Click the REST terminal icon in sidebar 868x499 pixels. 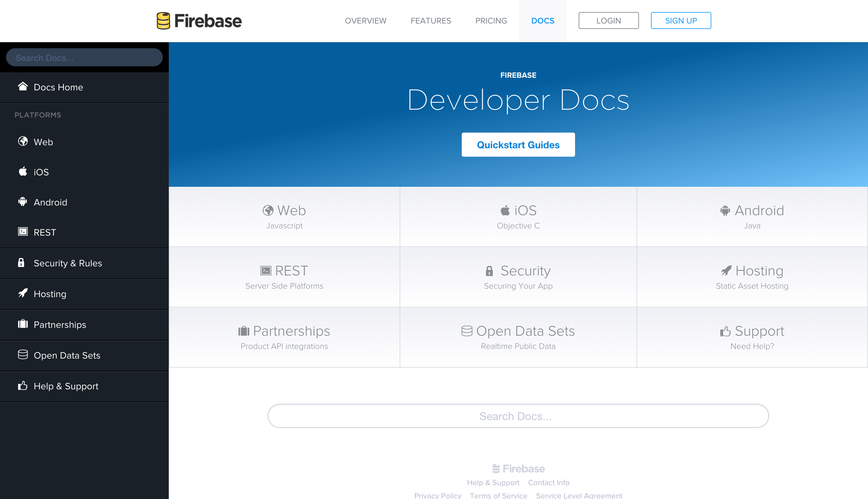pyautogui.click(x=23, y=232)
